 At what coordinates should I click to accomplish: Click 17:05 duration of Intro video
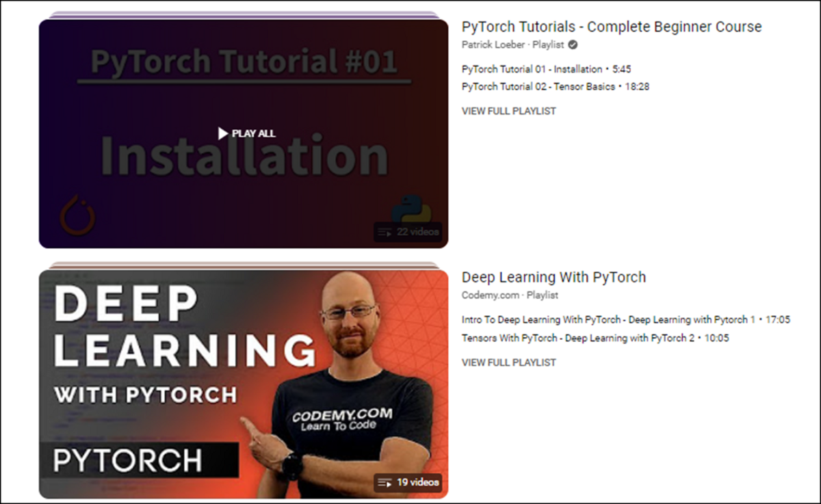(779, 320)
